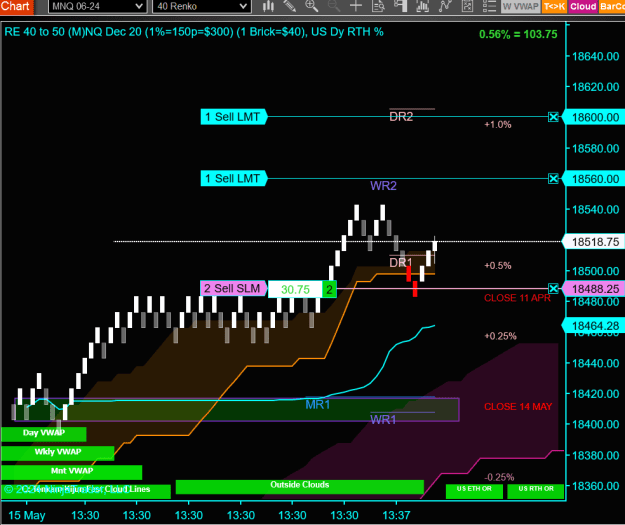Open the bar type candlestick icon

268,6
